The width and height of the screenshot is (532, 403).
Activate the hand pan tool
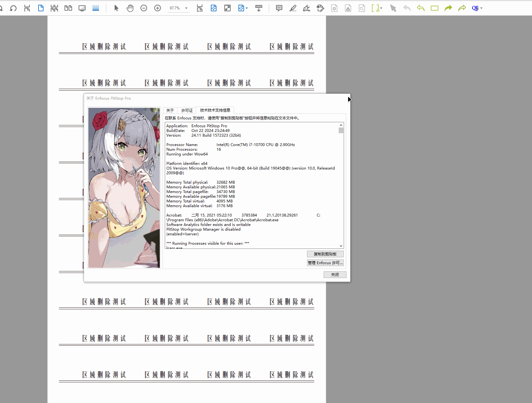[130, 8]
